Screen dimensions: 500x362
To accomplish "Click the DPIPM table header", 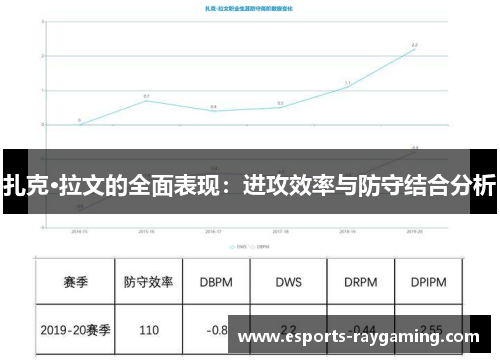I will 428,282.
